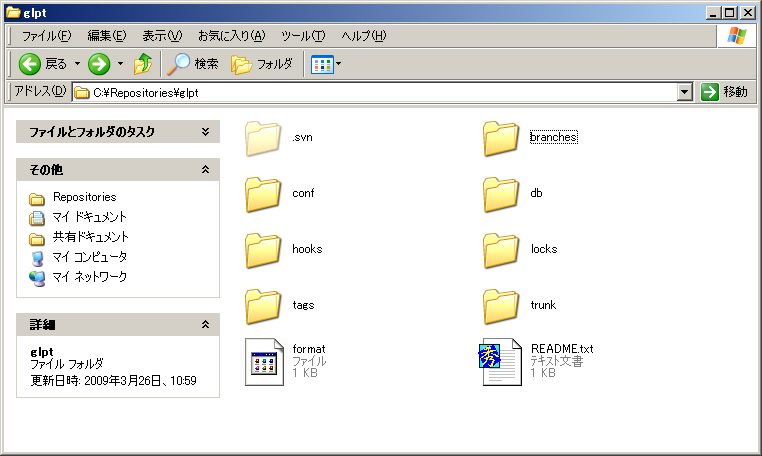The height and width of the screenshot is (456, 762).
Task: Open the 表示(V) menu
Action: point(162,35)
